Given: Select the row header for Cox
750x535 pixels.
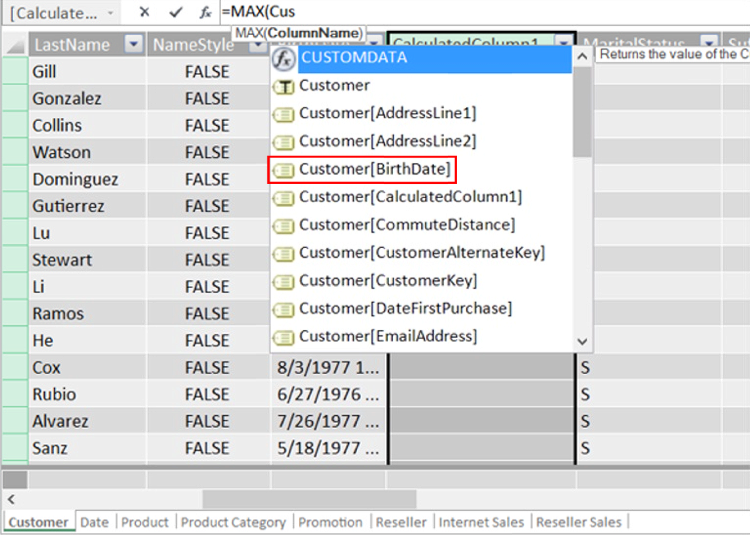Looking at the screenshot, I should pos(15,368).
